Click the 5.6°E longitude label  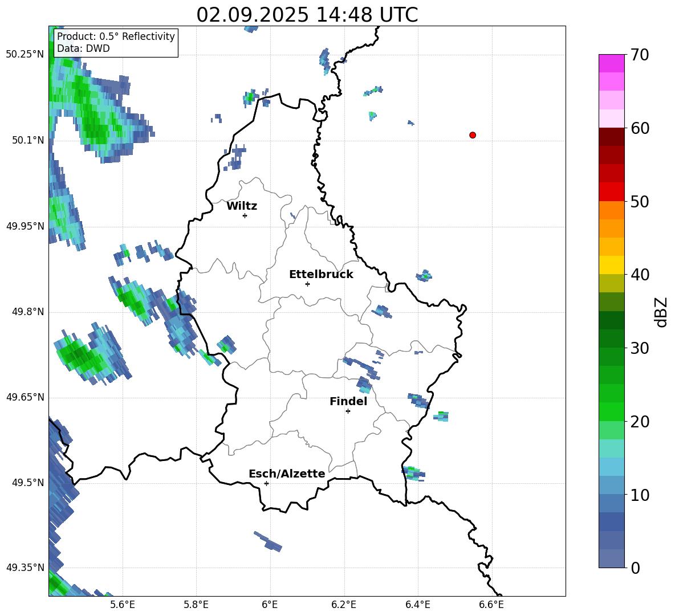point(123,605)
